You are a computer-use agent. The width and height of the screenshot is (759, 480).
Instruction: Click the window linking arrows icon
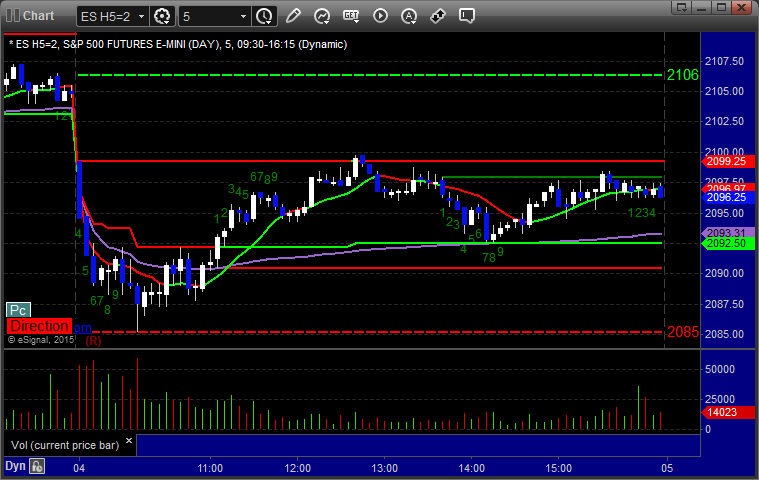438,16
